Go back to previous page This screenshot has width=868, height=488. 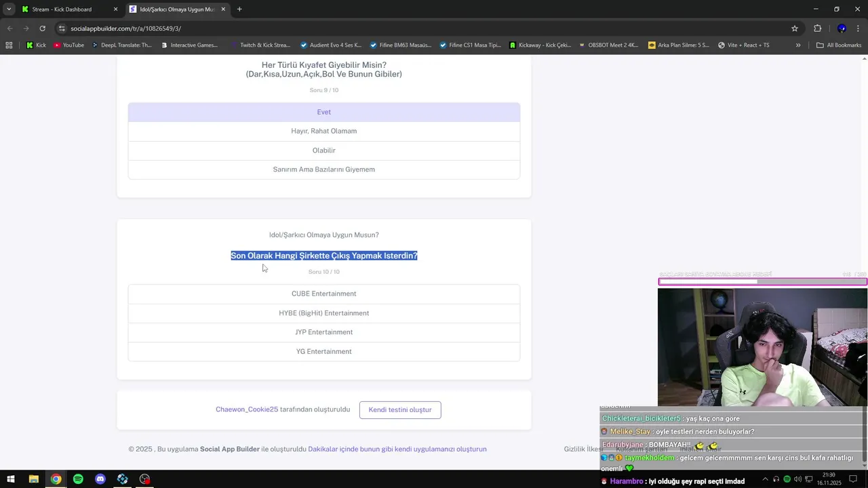[x=10, y=28]
